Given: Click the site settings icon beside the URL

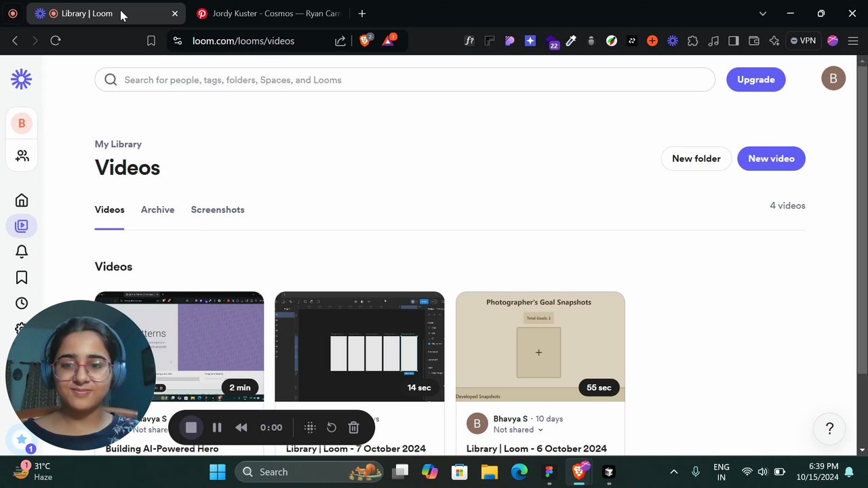Looking at the screenshot, I should pyautogui.click(x=178, y=41).
